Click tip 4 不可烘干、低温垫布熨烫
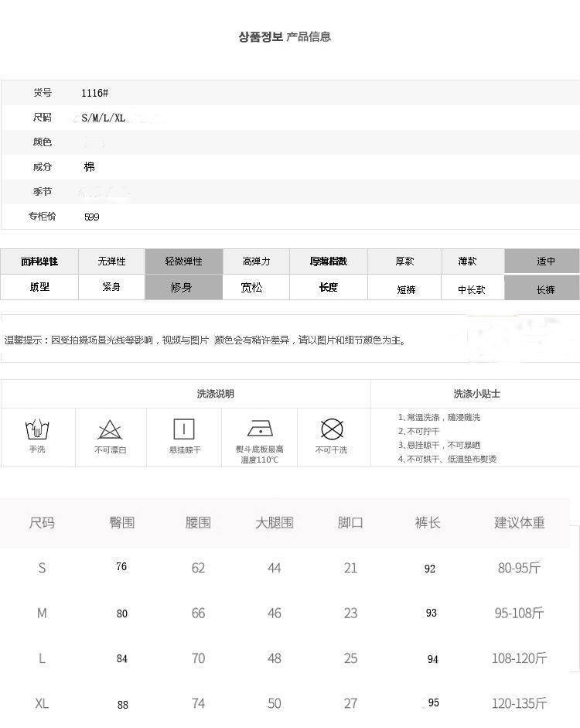Screen dimensions: 580x728 tap(447, 460)
